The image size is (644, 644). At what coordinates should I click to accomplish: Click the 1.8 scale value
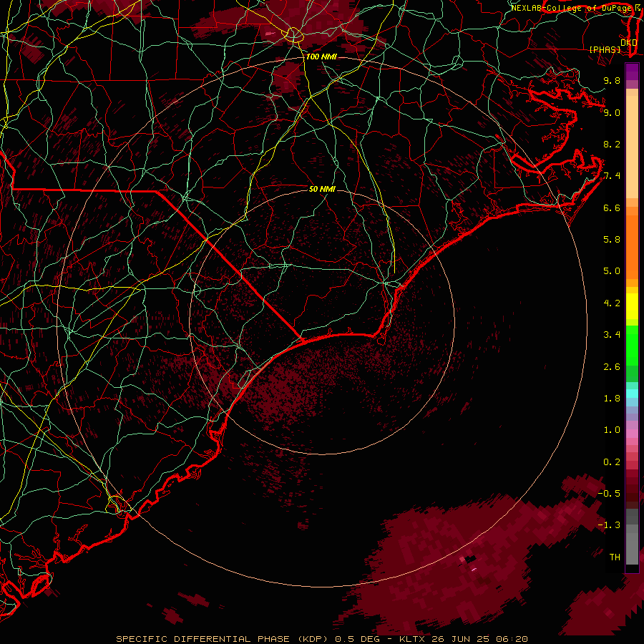(612, 399)
